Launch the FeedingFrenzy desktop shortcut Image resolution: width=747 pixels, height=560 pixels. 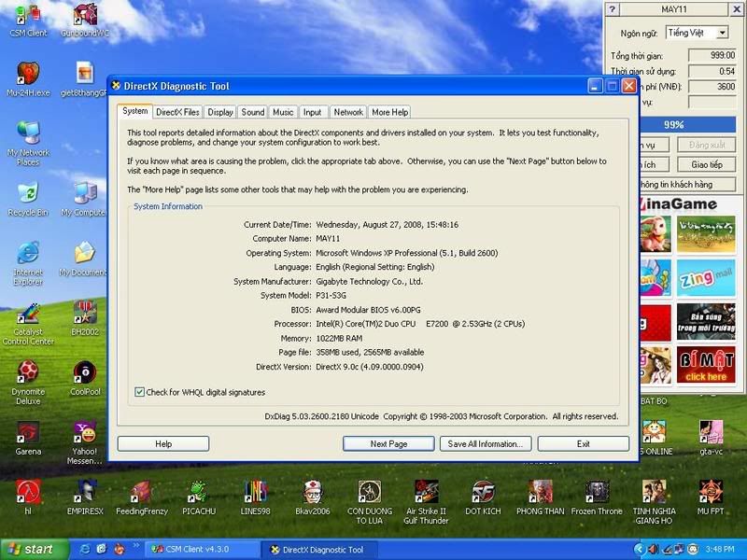click(142, 497)
